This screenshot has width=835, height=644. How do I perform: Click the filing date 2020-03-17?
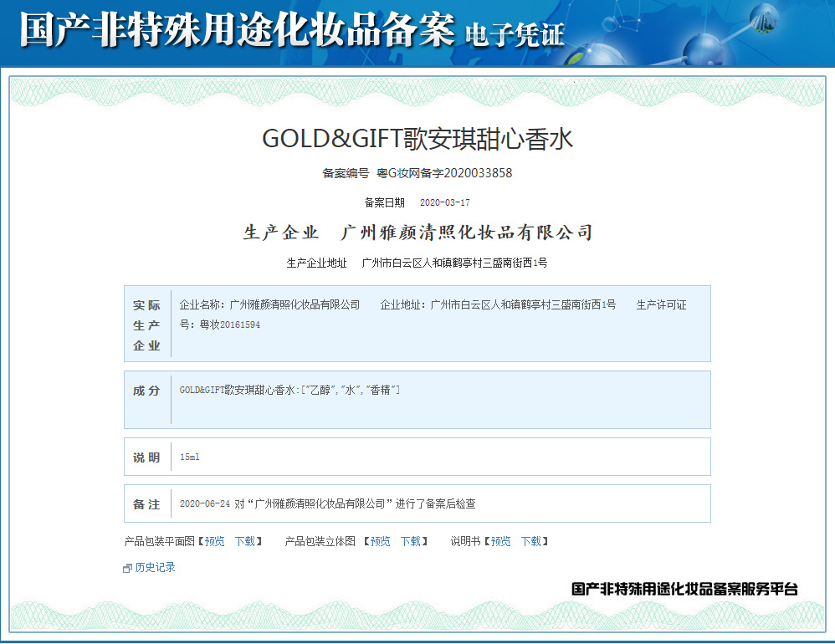(x=444, y=202)
